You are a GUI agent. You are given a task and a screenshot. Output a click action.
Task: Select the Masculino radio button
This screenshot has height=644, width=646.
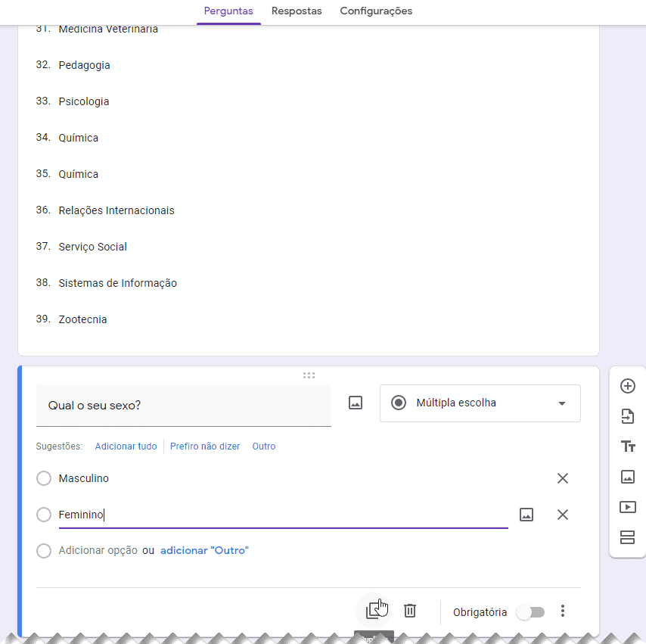click(x=43, y=478)
